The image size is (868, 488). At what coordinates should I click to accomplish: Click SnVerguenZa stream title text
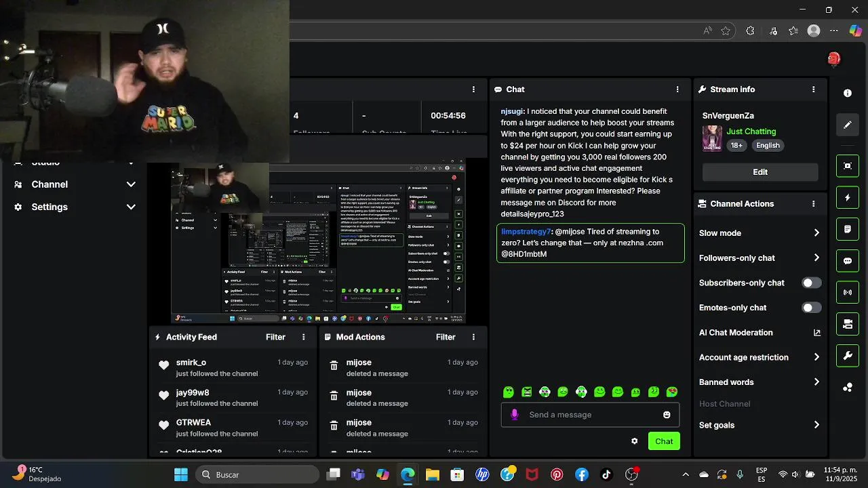(728, 116)
